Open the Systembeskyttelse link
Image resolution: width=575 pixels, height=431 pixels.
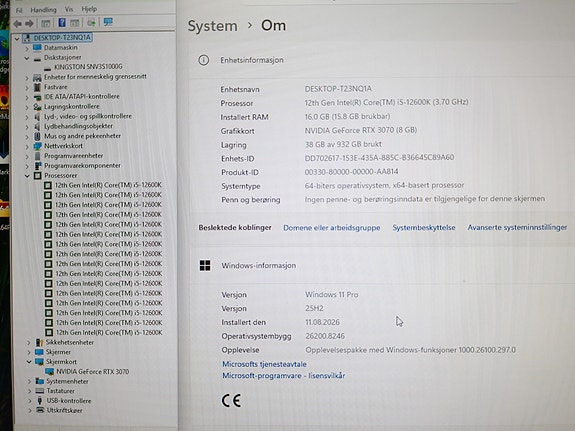click(x=424, y=227)
